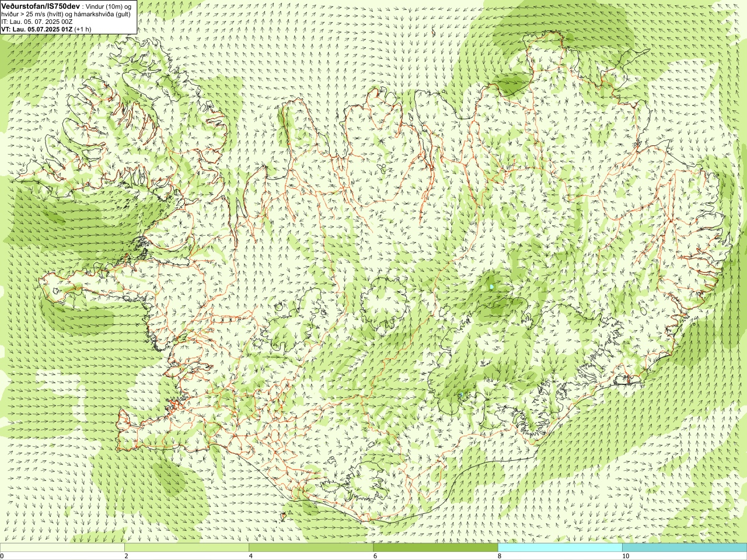Image resolution: width=747 pixels, height=560 pixels.
Task: Click the 'VT: Lau. 05.07.2025 01Z' valid time line
Action: click(x=47, y=29)
